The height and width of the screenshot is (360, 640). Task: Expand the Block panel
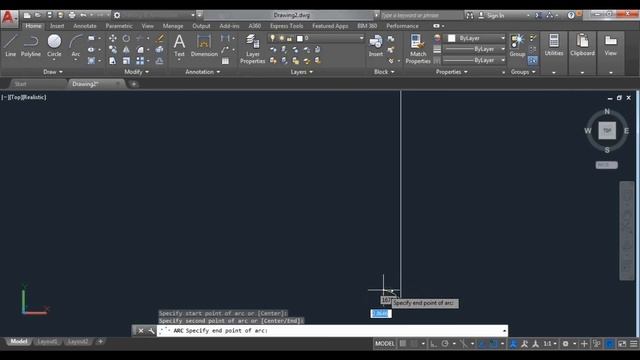tap(384, 72)
